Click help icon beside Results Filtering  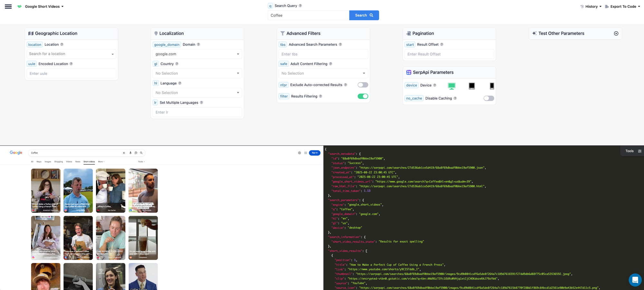tap(320, 96)
